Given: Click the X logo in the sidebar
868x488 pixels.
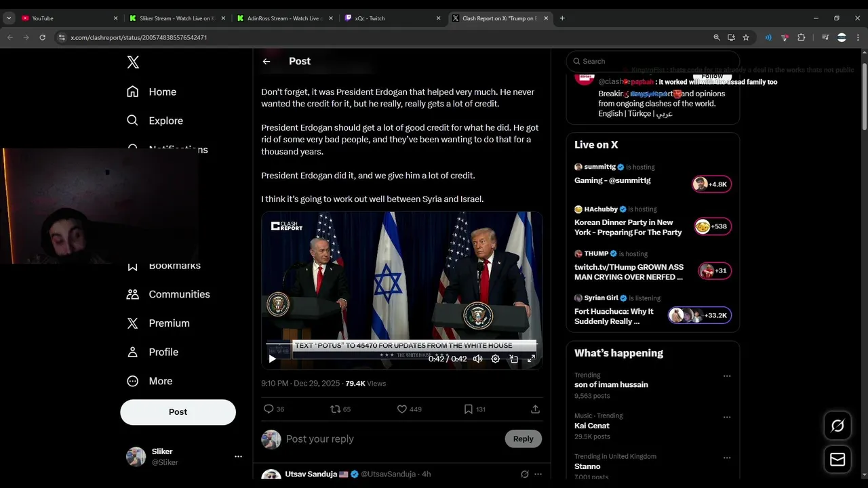Looking at the screenshot, I should click(133, 62).
